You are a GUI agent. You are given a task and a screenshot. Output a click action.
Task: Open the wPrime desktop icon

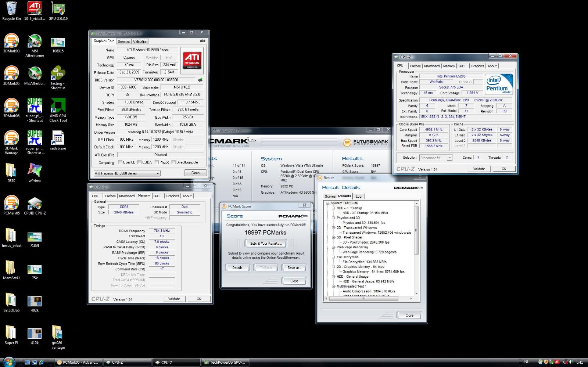click(x=35, y=173)
